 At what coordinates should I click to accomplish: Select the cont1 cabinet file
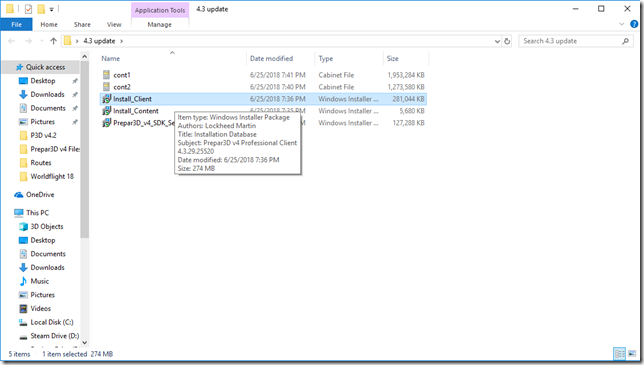coord(263,75)
